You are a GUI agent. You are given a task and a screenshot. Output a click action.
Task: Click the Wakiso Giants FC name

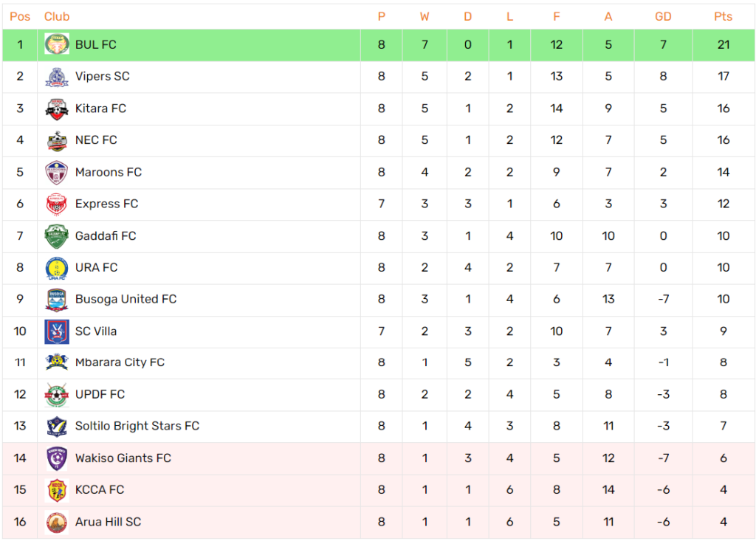(x=123, y=458)
